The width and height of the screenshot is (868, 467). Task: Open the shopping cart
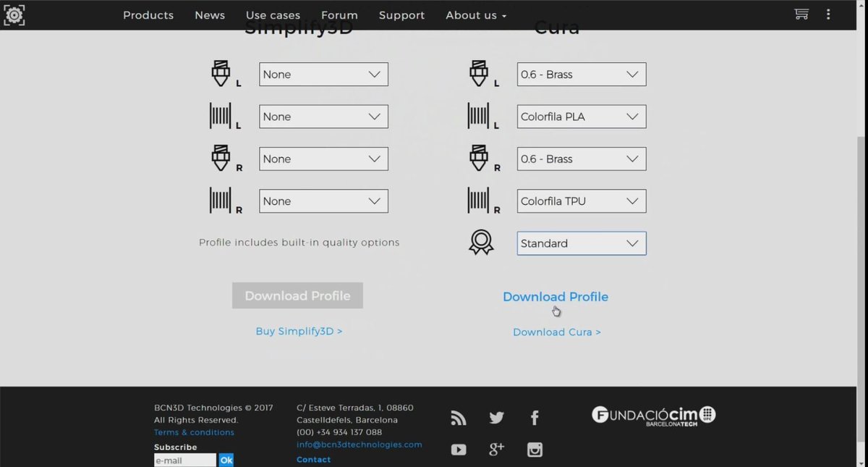click(x=801, y=14)
